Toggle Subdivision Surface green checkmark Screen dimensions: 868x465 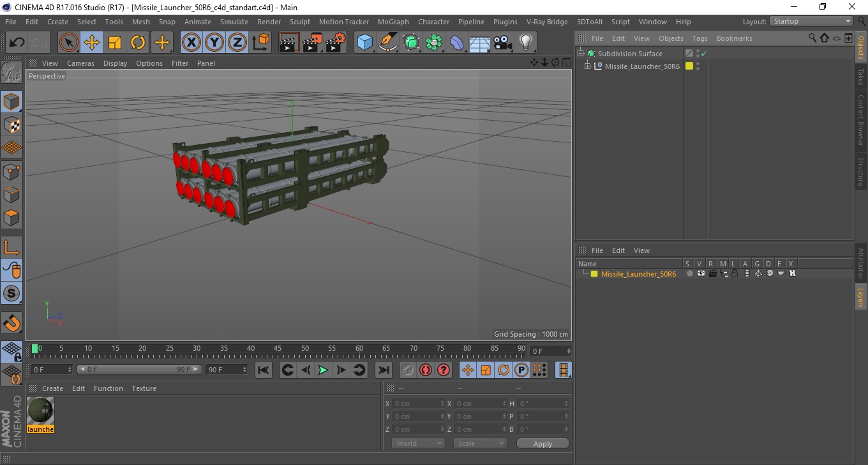(x=703, y=54)
